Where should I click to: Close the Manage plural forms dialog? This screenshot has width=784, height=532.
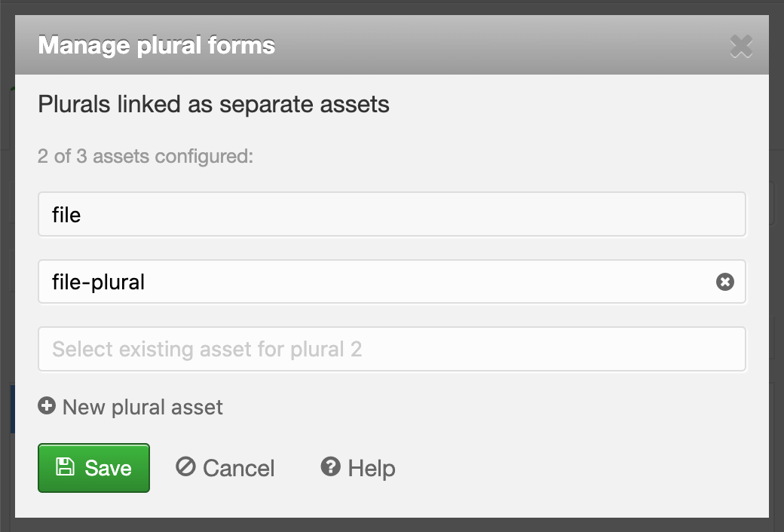pos(741,47)
